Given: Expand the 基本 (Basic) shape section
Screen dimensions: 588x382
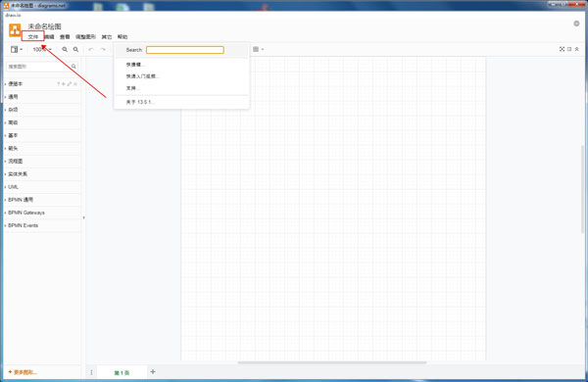Looking at the screenshot, I should 42,135.
